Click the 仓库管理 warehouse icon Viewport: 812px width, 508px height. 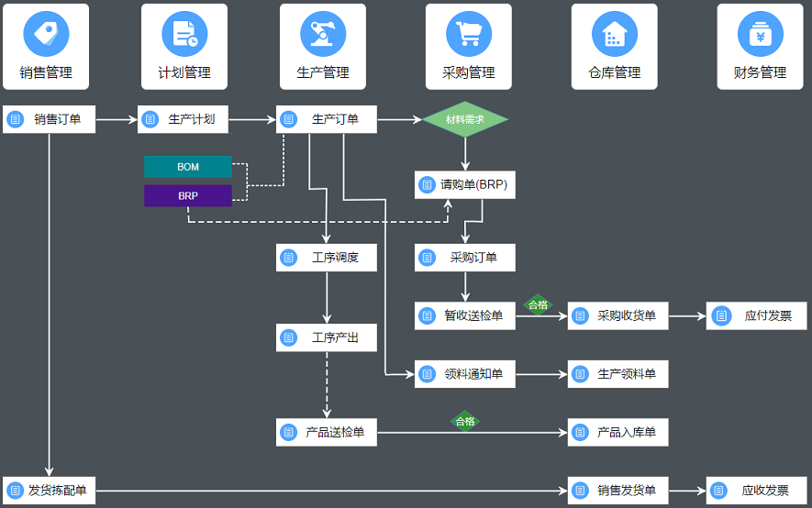pos(614,34)
